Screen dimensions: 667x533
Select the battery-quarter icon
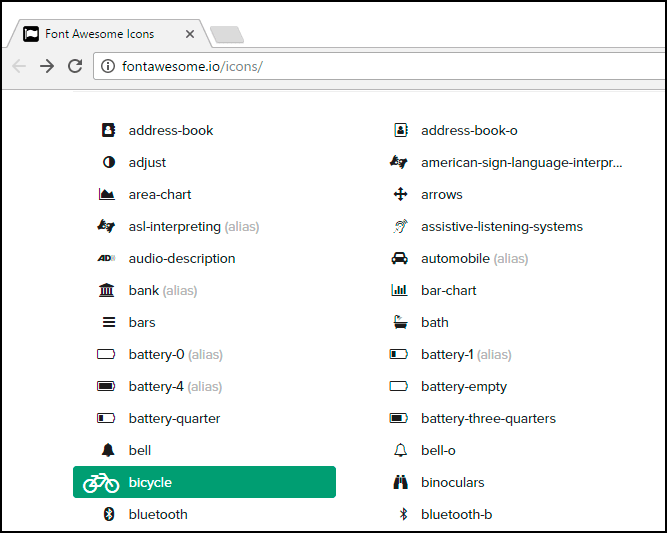tap(106, 418)
